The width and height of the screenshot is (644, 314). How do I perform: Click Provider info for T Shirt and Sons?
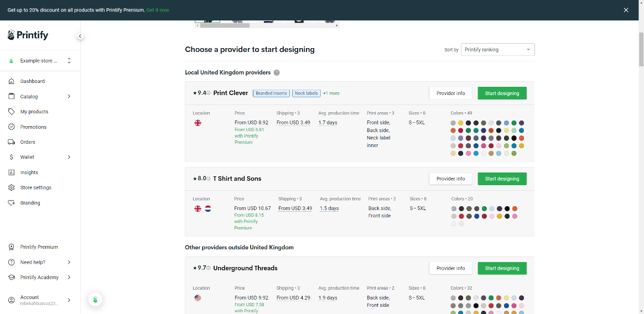coord(450,179)
